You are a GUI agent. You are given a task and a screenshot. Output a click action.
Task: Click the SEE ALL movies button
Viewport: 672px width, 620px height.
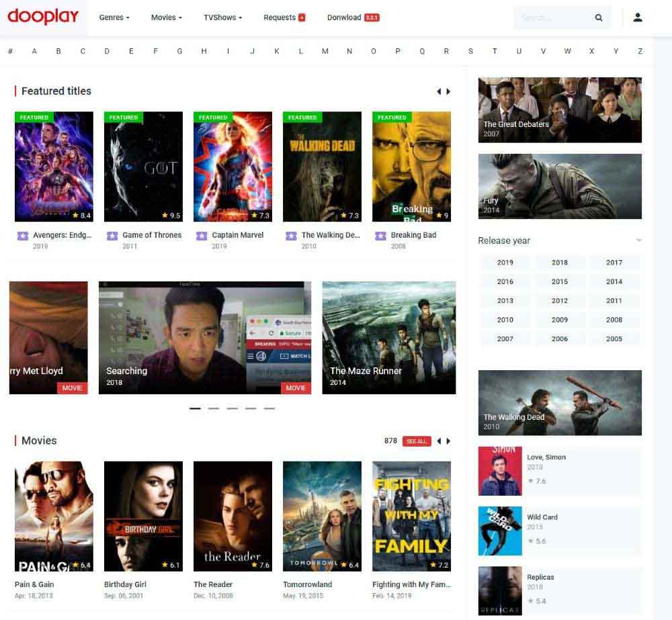click(417, 441)
